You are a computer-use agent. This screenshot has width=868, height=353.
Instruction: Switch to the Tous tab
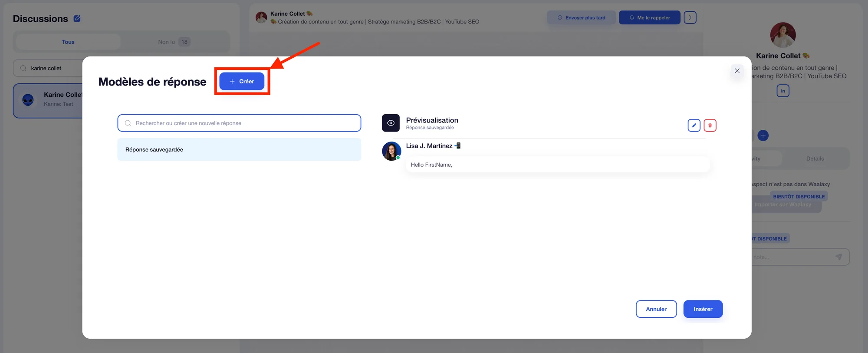(68, 42)
